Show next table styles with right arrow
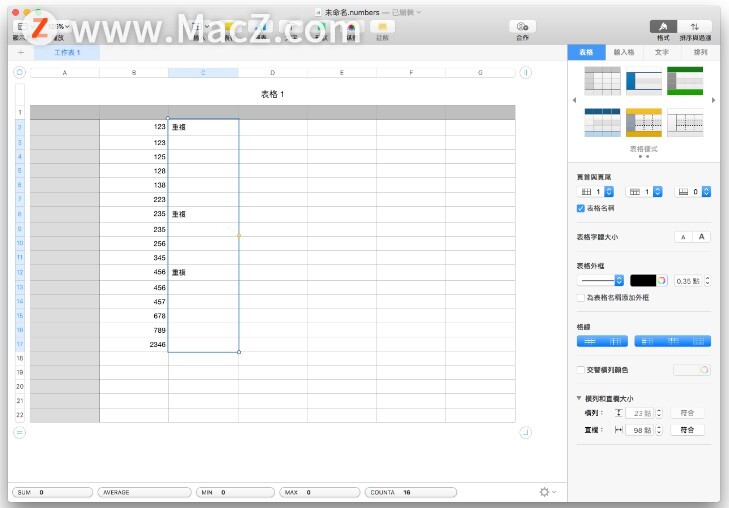This screenshot has width=729, height=508. tap(713, 100)
